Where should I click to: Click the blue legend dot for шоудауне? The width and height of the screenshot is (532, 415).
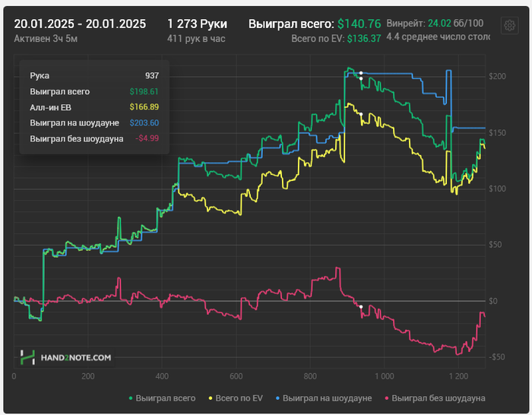pyautogui.click(x=277, y=398)
